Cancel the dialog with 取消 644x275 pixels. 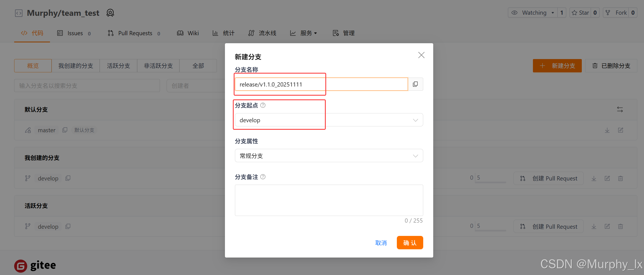point(381,243)
